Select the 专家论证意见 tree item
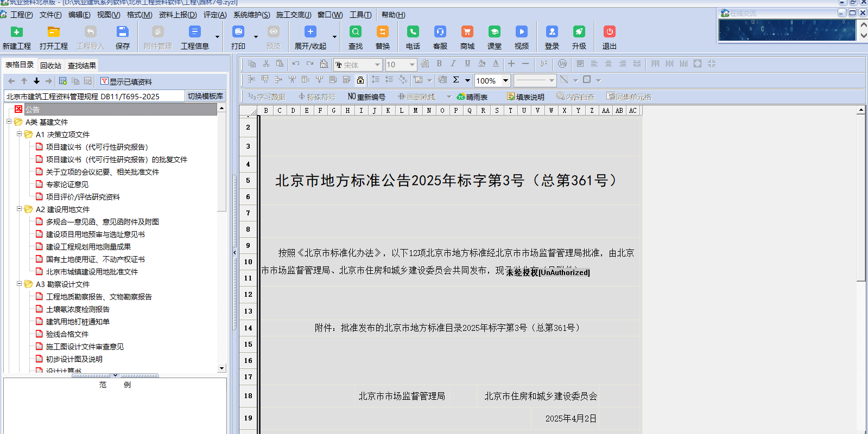This screenshot has height=434, width=868. point(67,184)
